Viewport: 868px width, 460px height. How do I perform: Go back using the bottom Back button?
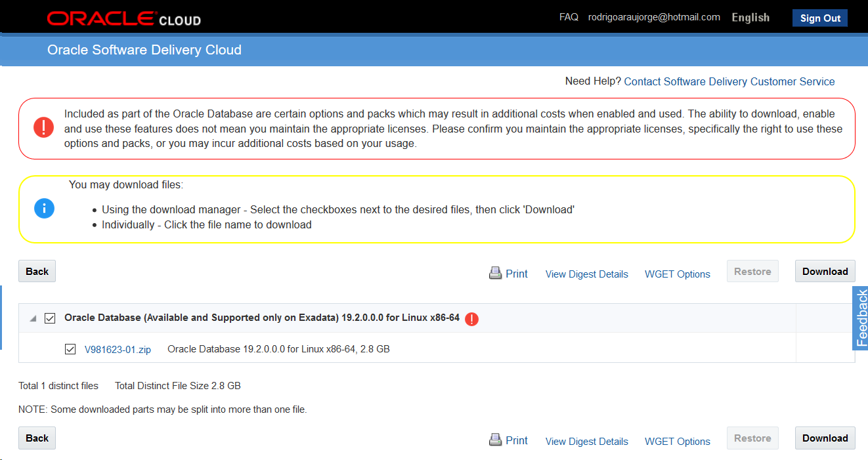(37, 438)
